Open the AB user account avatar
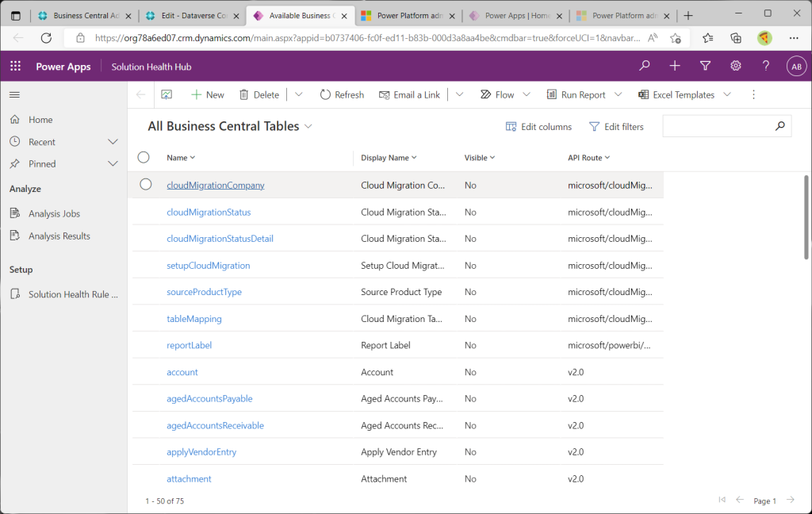The height and width of the screenshot is (514, 812). pos(796,67)
